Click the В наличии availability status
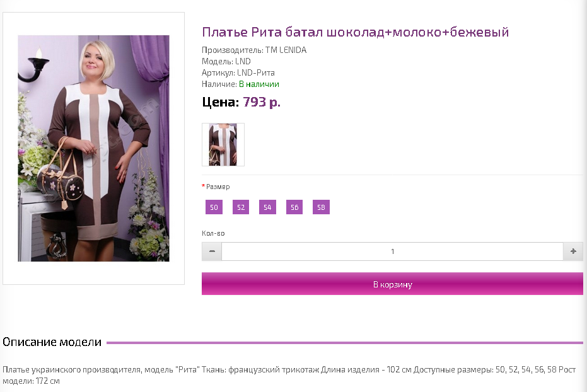Image resolution: width=587 pixels, height=392 pixels. click(x=259, y=84)
